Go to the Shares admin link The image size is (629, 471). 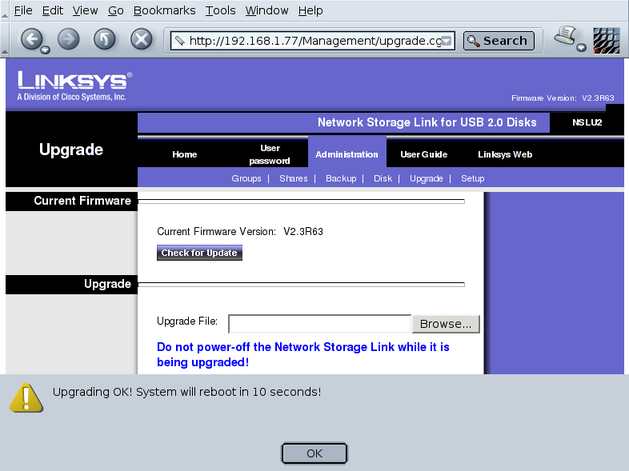[293, 179]
